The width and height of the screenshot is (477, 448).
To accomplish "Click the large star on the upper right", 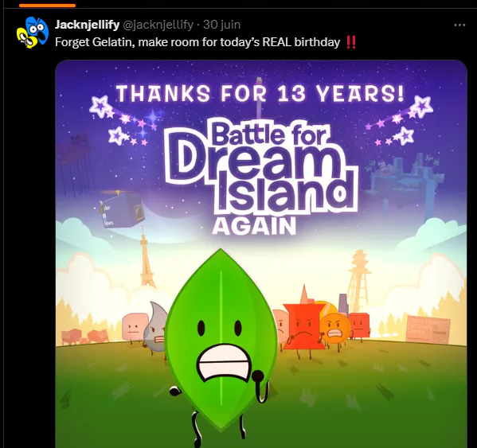I will (x=421, y=107).
